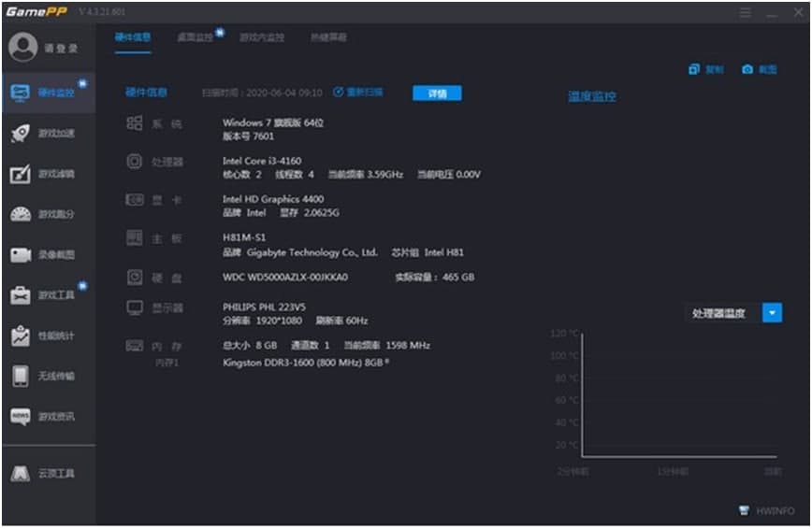This screenshot has width=812, height=529.
Task: Open 性能统计 performance chart icon
Action: coord(21,336)
